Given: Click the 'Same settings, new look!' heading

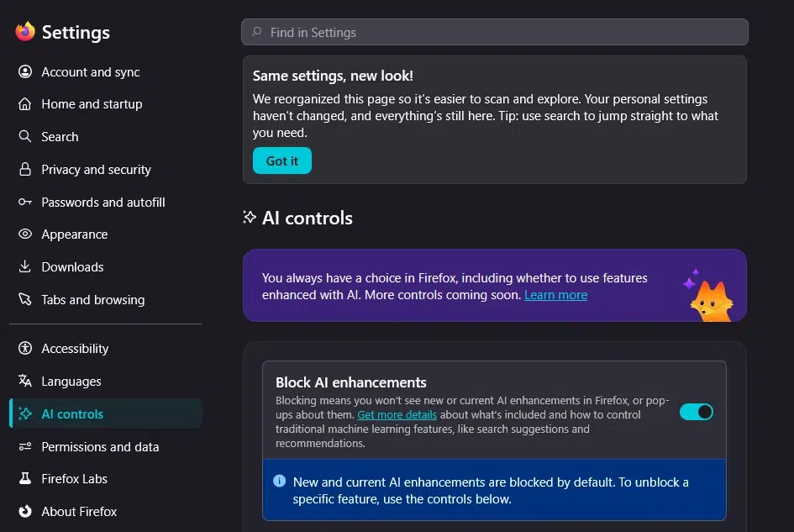Looking at the screenshot, I should click(333, 76).
